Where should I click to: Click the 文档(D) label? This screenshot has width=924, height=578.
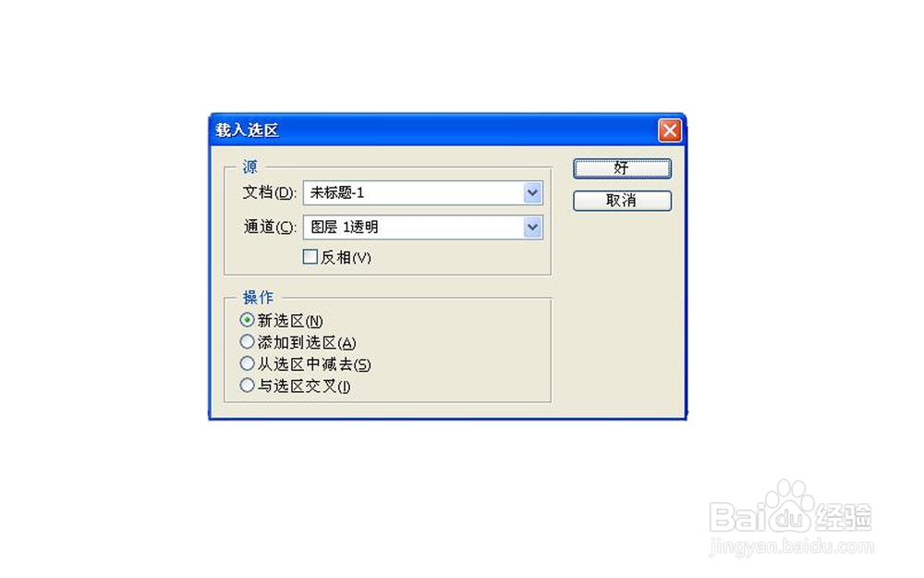tap(269, 193)
